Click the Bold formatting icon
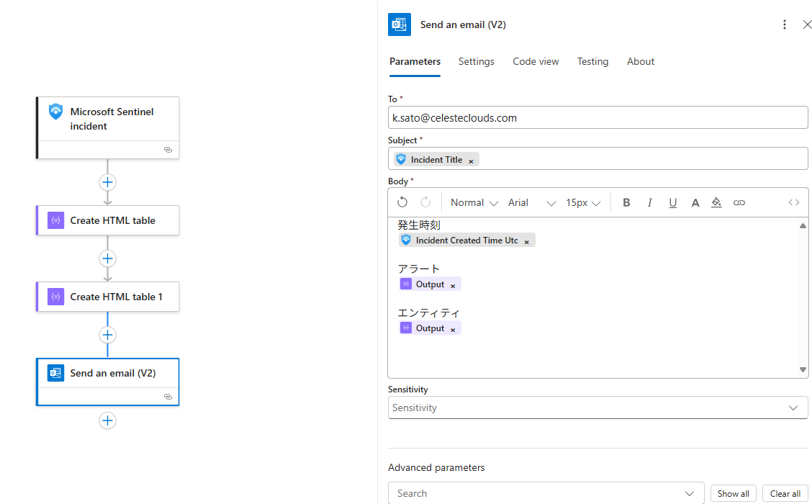This screenshot has width=812, height=504. point(626,203)
